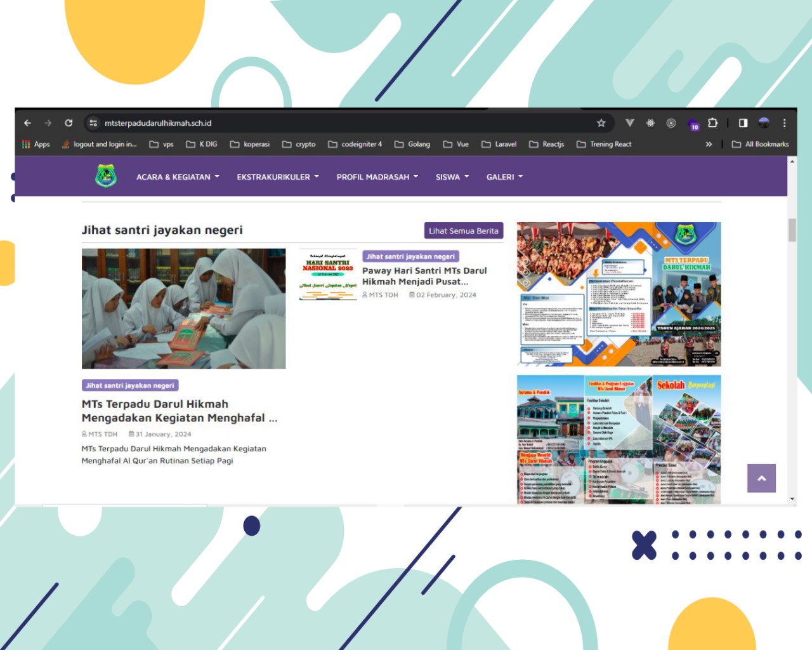Open the MTs Terpadu Darul Hikmah brochure image
Image resolution: width=812 pixels, height=650 pixels.
pyautogui.click(x=619, y=295)
